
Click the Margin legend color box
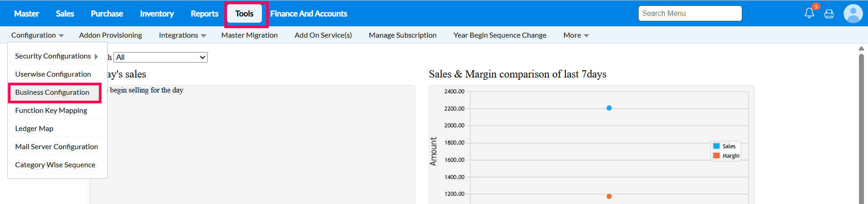pyautogui.click(x=716, y=155)
